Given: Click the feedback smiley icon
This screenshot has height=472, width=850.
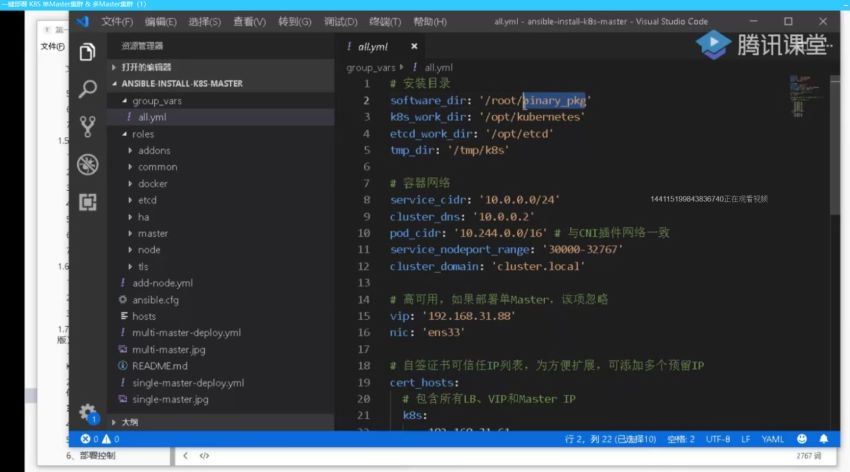Looking at the screenshot, I should tap(802, 439).
